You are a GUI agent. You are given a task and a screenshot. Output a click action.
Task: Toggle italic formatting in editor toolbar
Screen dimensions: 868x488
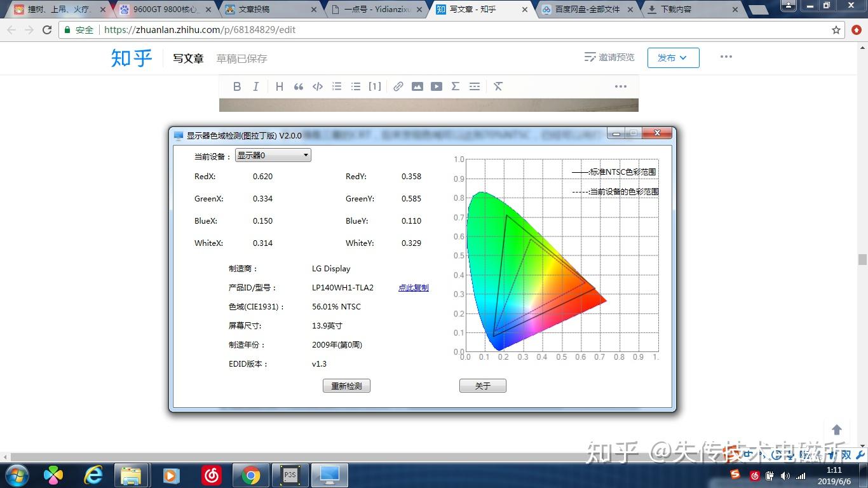255,86
